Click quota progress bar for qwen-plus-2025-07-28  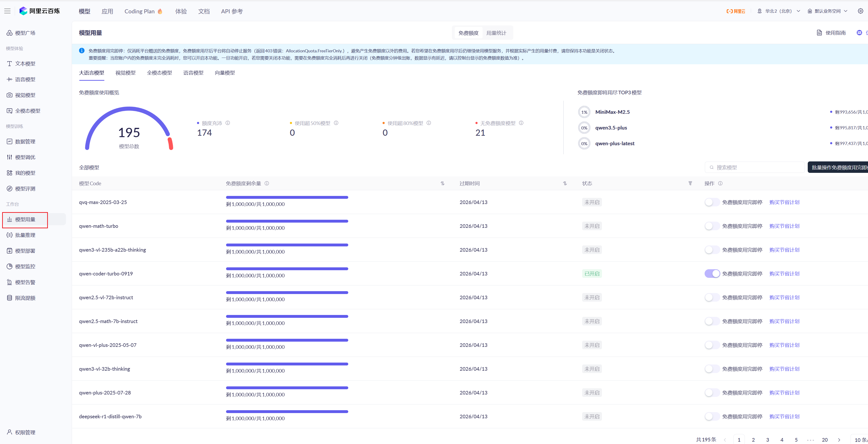point(287,388)
